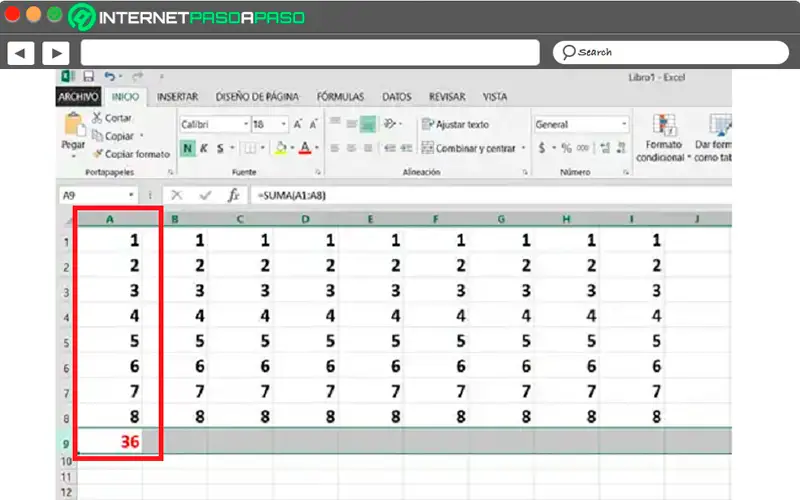The height and width of the screenshot is (500, 800).
Task: Switch to VISTA tab
Action: coord(495,96)
